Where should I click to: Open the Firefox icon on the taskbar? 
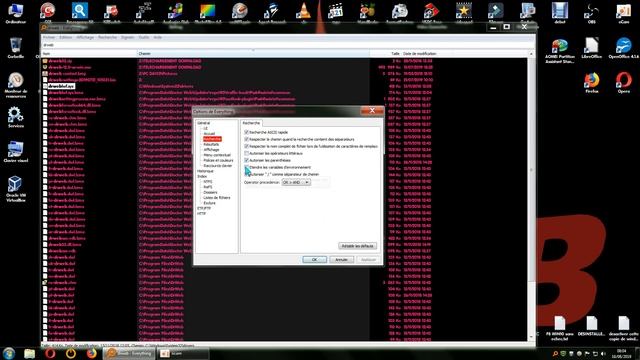point(91,353)
